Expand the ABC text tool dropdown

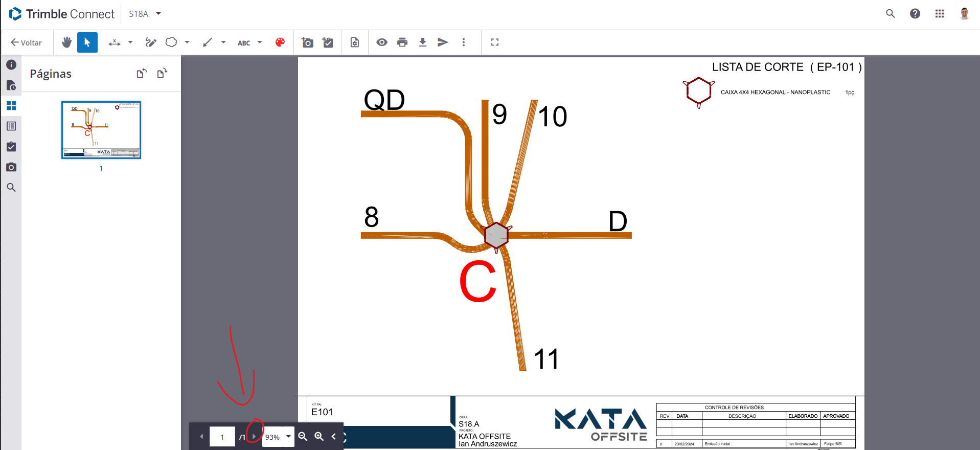(260, 42)
